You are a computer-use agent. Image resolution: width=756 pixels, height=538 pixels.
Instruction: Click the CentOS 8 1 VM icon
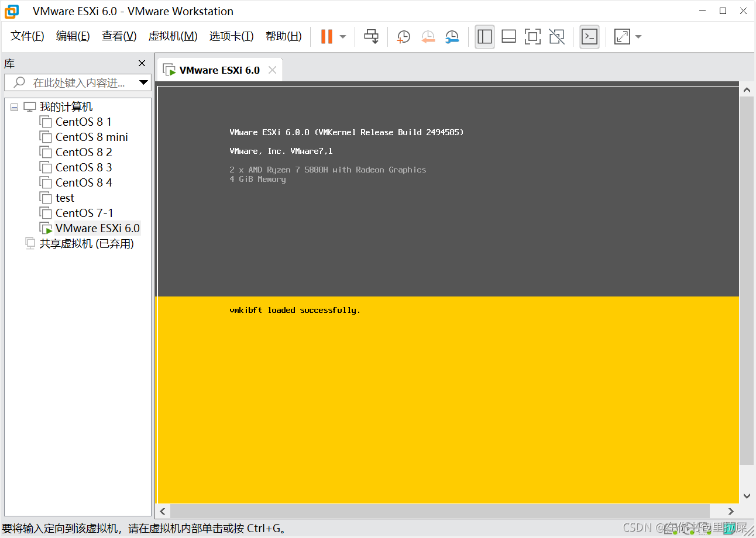coord(46,122)
